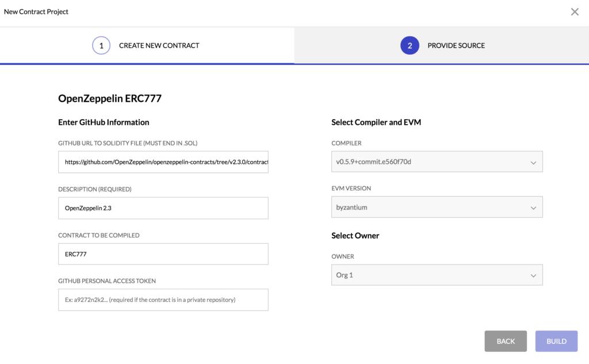
Task: Click the Select Compiler and EVM heading
Action: click(x=376, y=122)
